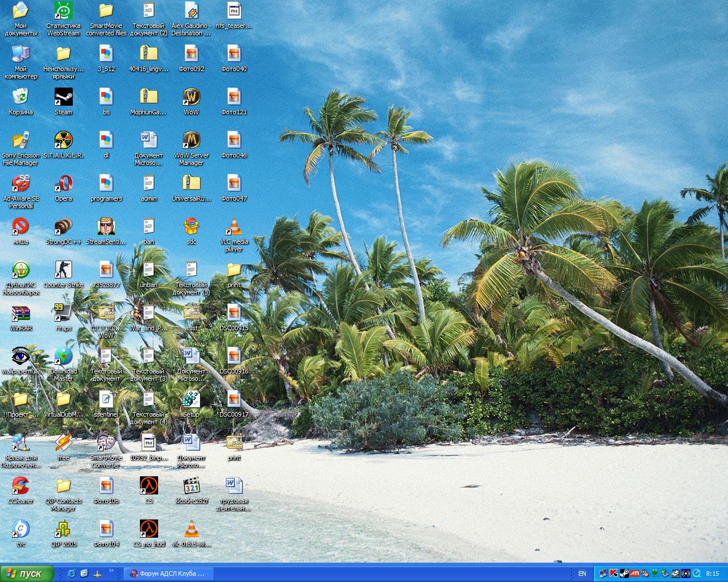This screenshot has height=582, width=728.
Task: Click the ATI tray icon
Action: click(x=634, y=573)
